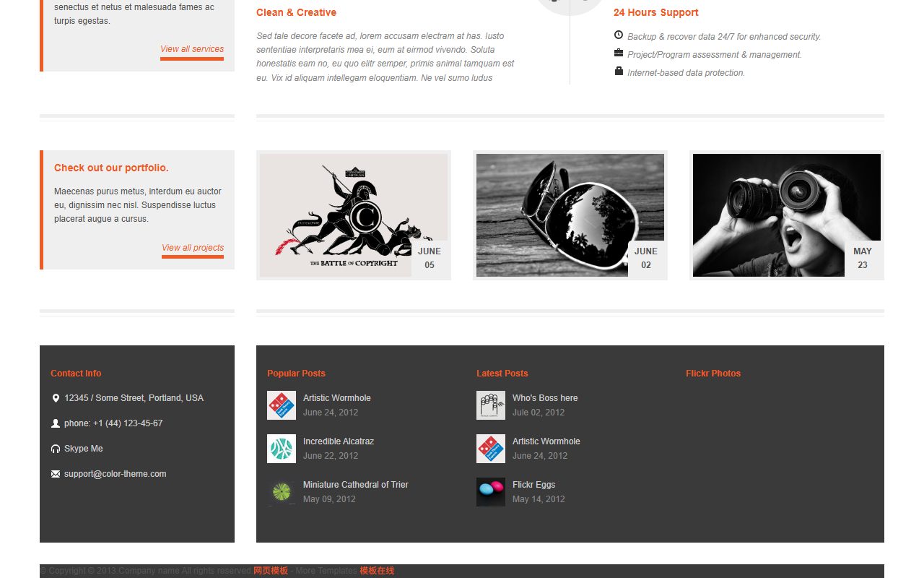Click the Flickr Photos heading
The height and width of the screenshot is (578, 924).
click(x=713, y=374)
